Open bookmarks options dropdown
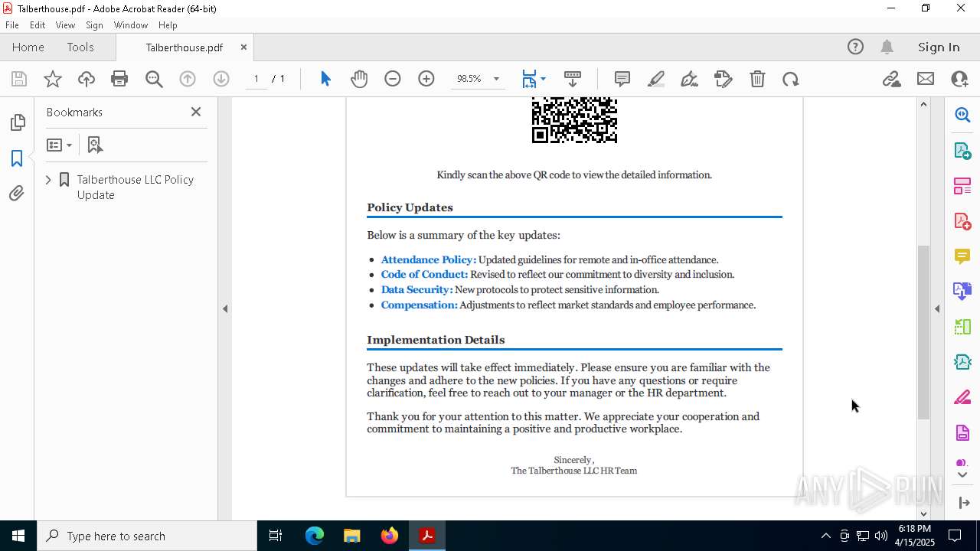This screenshot has width=980, height=551. 59,145
